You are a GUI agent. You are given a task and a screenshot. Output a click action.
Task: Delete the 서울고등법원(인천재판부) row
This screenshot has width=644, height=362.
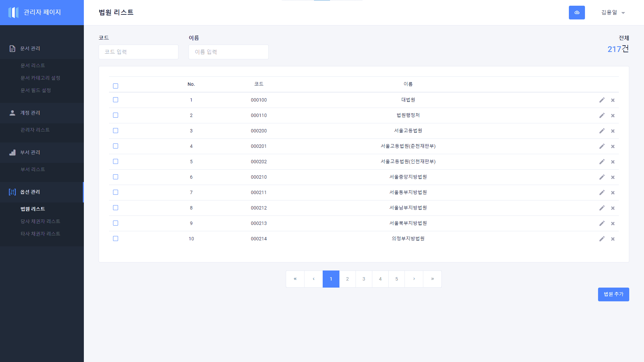[613, 162]
